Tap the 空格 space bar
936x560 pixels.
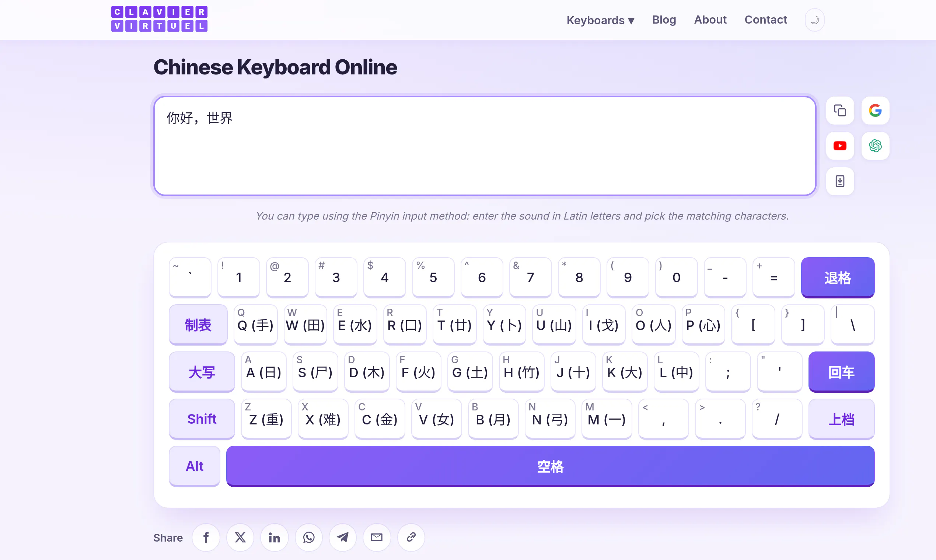pos(550,466)
